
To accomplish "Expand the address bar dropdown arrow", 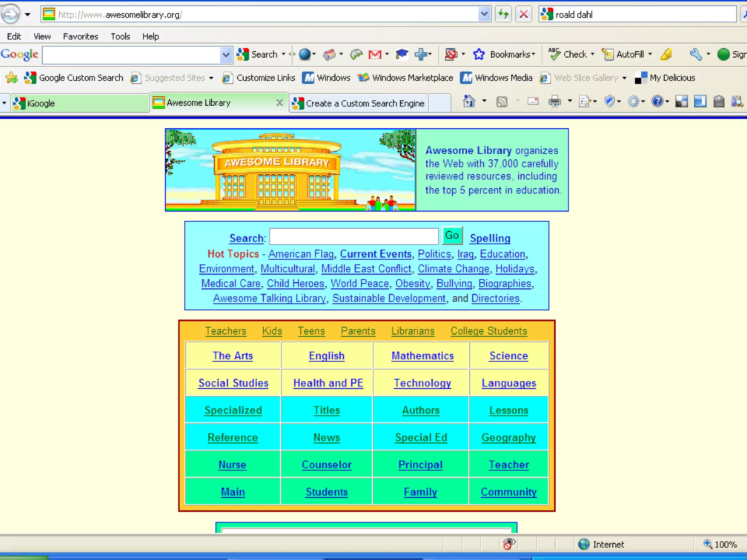I will pos(484,15).
